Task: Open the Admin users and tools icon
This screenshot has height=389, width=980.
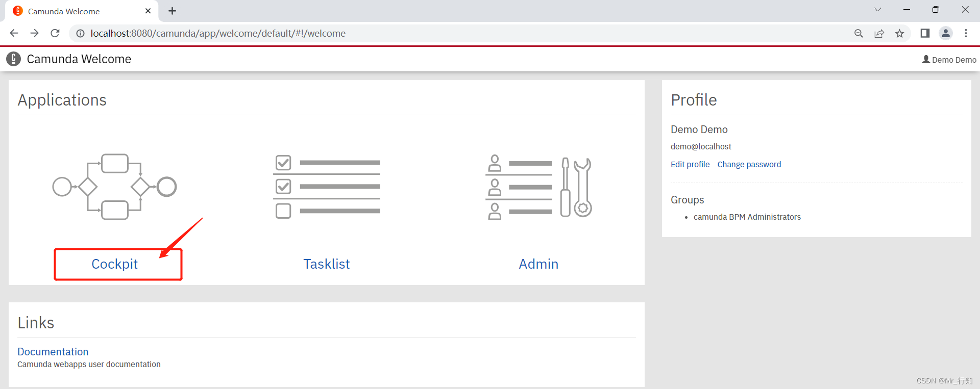Action: pos(538,187)
